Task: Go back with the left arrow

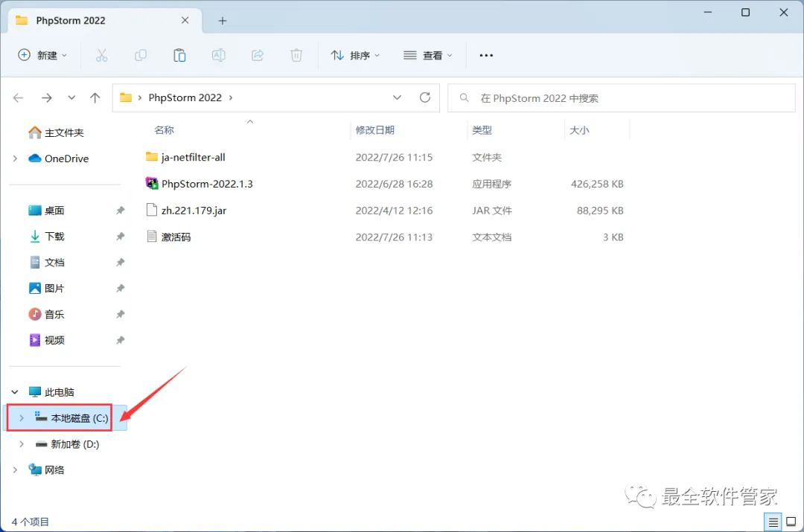Action: [x=19, y=97]
